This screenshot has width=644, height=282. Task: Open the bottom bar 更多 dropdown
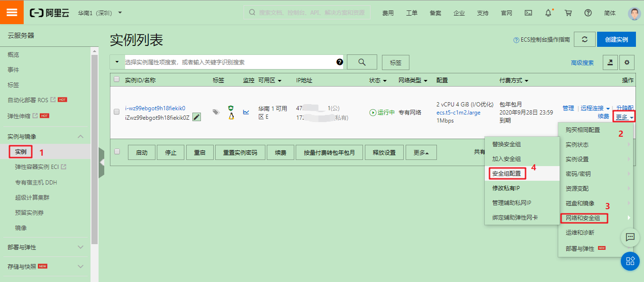click(421, 152)
